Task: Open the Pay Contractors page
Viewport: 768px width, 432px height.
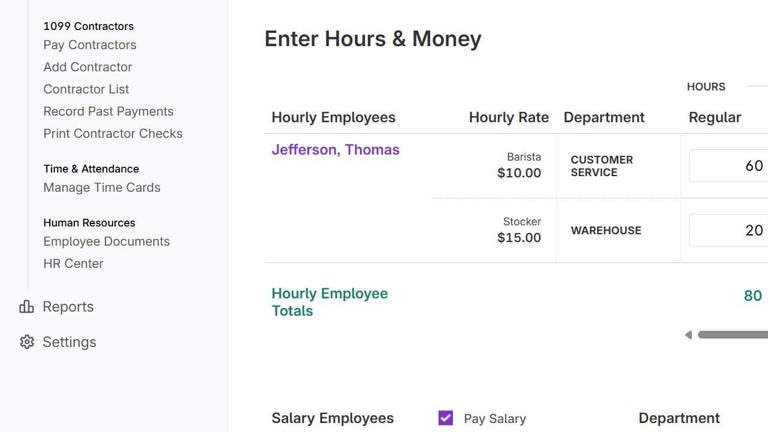Action: [x=90, y=45]
